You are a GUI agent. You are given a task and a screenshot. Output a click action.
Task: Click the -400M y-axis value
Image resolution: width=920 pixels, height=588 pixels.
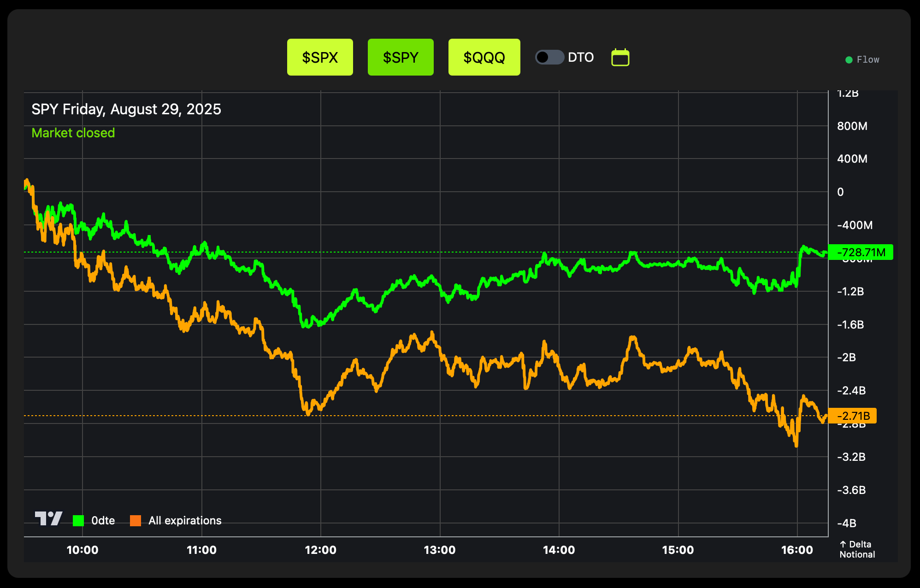pos(855,225)
